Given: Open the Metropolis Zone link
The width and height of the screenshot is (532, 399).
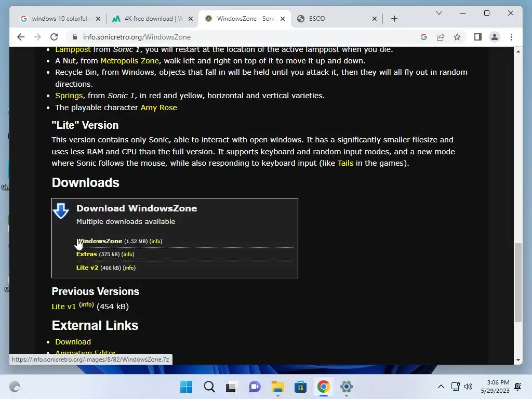Looking at the screenshot, I should (x=129, y=61).
